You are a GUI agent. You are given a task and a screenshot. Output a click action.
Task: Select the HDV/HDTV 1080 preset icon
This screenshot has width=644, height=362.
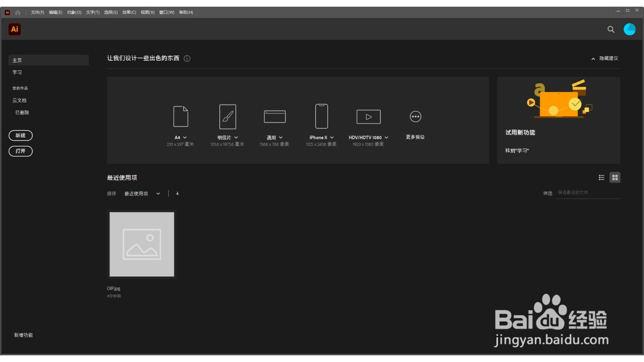point(369,117)
